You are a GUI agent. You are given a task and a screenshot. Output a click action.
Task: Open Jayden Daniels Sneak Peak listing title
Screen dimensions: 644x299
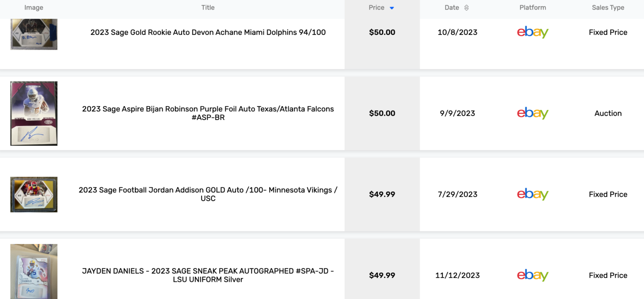pyautogui.click(x=208, y=275)
